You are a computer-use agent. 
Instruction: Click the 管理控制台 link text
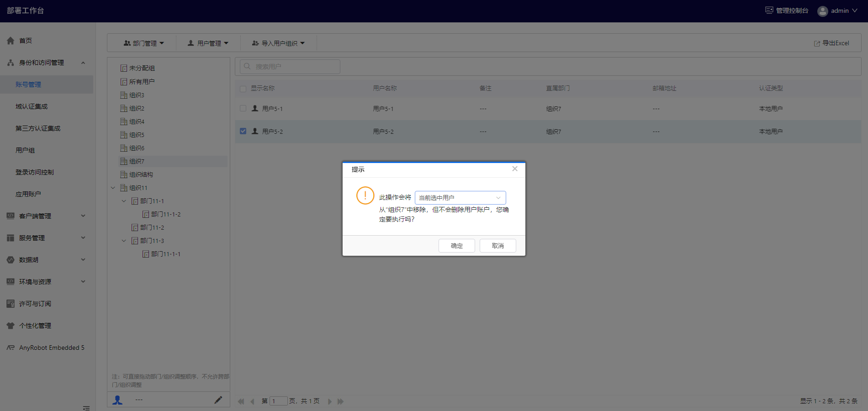point(792,11)
